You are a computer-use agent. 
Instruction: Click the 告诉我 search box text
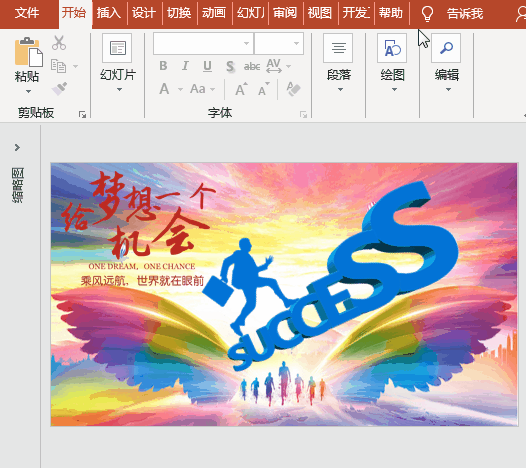pos(465,14)
